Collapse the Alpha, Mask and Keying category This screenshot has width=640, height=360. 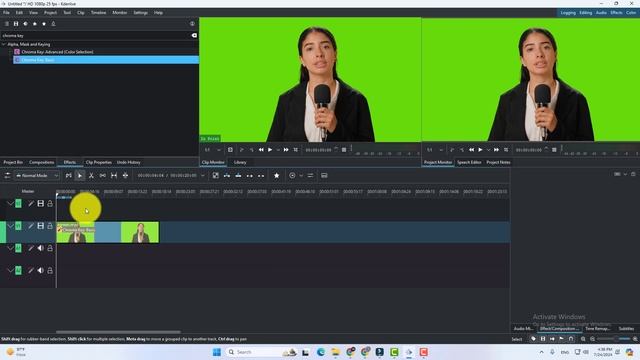(4, 44)
